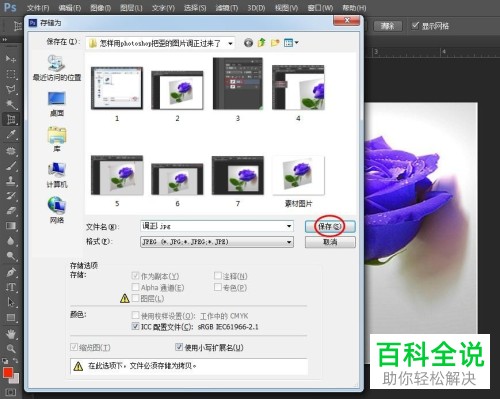The height and width of the screenshot is (399, 500).
Task: Toggle 图层 checkbox
Action: point(135,298)
